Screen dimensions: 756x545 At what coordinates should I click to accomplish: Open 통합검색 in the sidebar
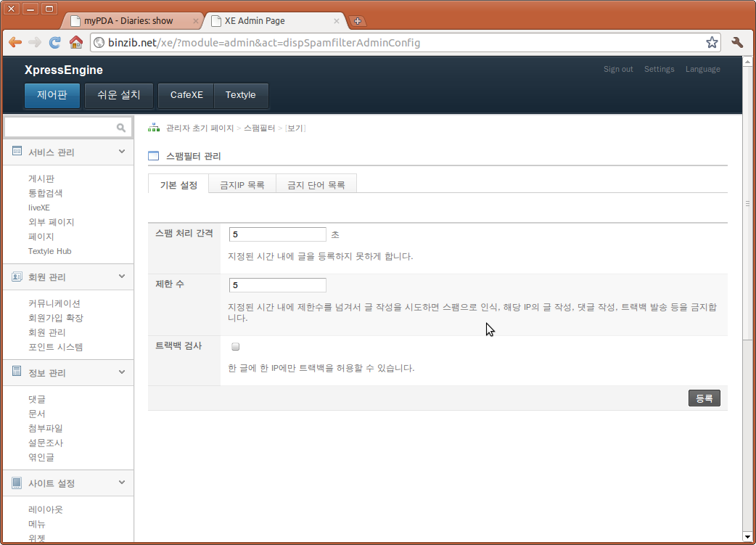tap(45, 193)
